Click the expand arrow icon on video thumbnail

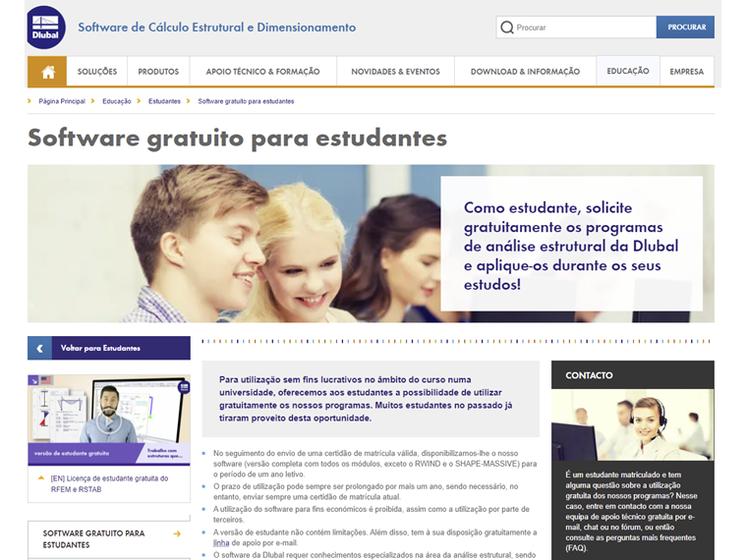tap(33, 380)
